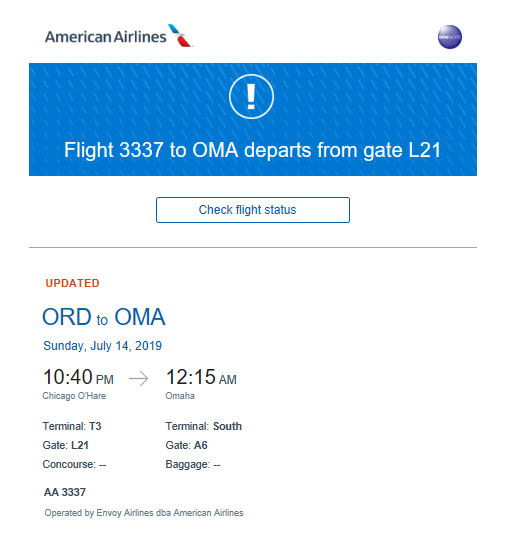Click the arrival Gate: A6 text
This screenshot has width=510, height=534.
click(186, 445)
